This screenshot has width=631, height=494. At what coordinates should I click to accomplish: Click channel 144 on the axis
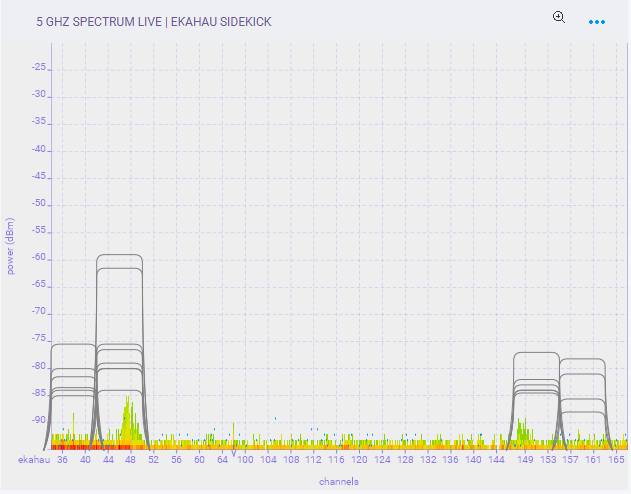coord(496,459)
